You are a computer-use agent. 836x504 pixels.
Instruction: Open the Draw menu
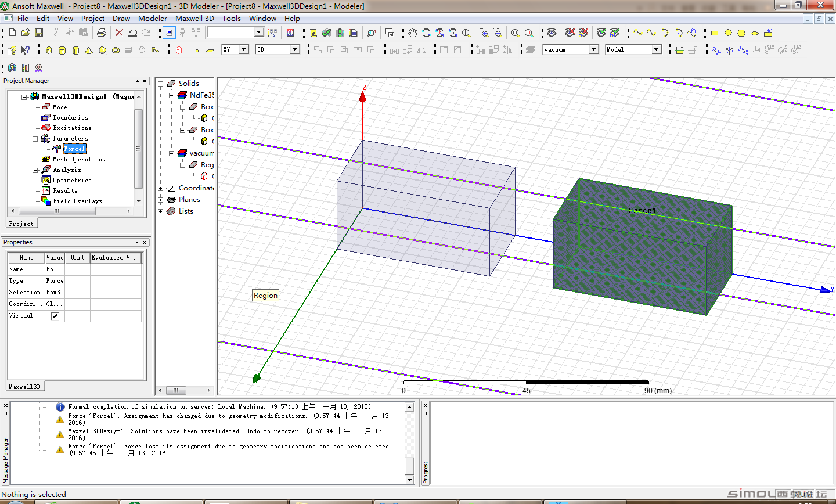pyautogui.click(x=121, y=18)
